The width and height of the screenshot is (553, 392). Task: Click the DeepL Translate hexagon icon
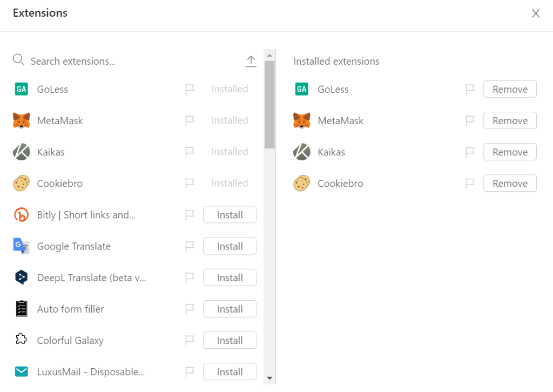[21, 278]
